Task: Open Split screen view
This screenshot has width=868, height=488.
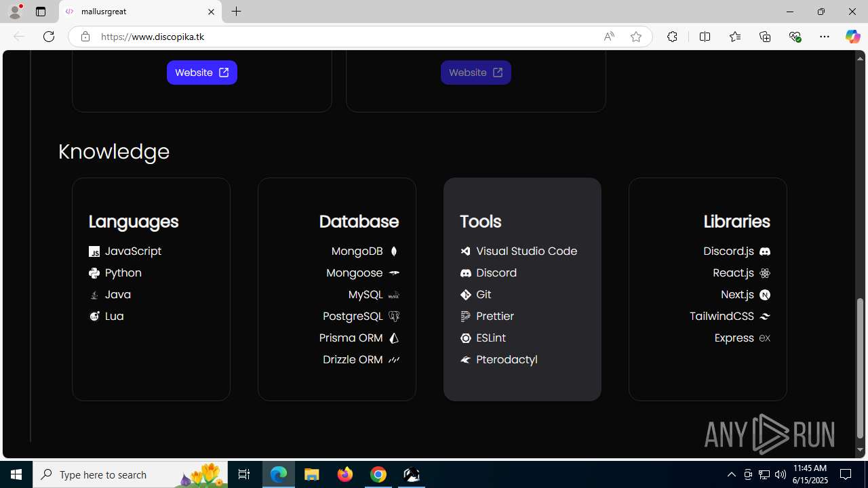Action: coord(705,37)
